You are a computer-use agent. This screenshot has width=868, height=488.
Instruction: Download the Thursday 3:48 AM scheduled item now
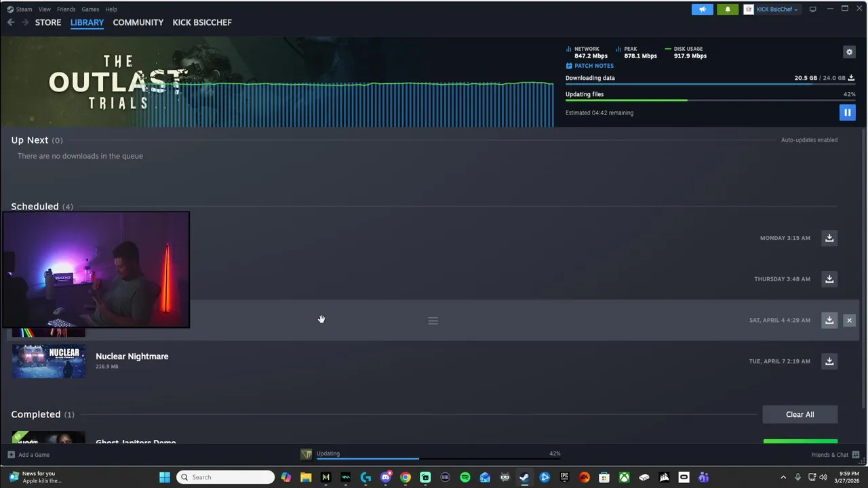pos(829,279)
